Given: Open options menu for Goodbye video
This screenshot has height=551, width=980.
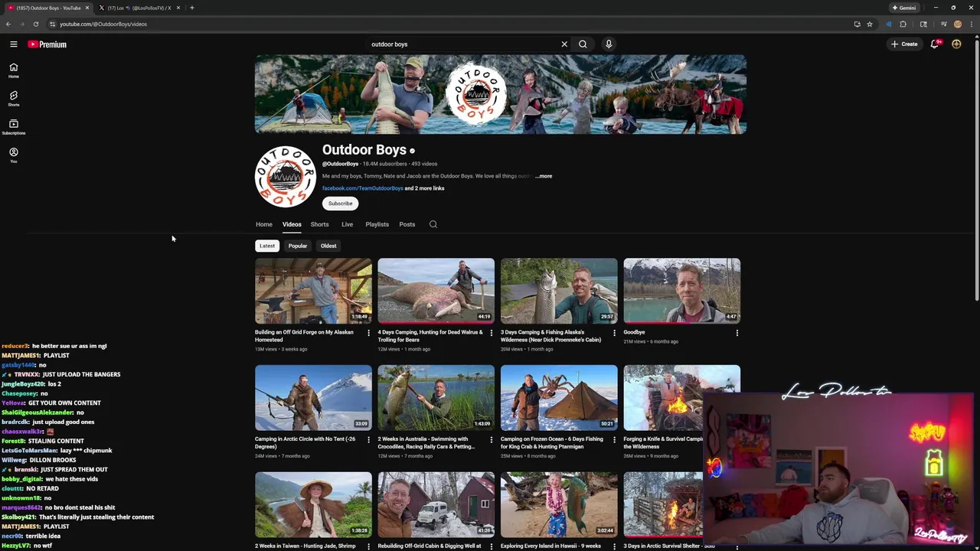Looking at the screenshot, I should pyautogui.click(x=737, y=333).
